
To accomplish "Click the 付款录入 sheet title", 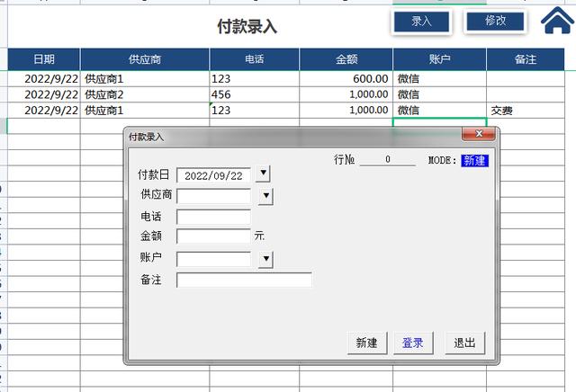I will pos(247,26).
